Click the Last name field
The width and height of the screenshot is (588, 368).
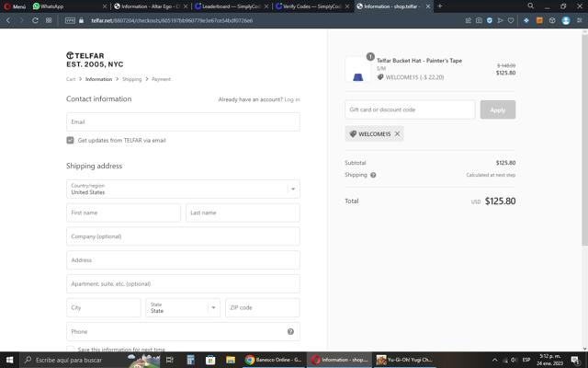click(x=243, y=213)
